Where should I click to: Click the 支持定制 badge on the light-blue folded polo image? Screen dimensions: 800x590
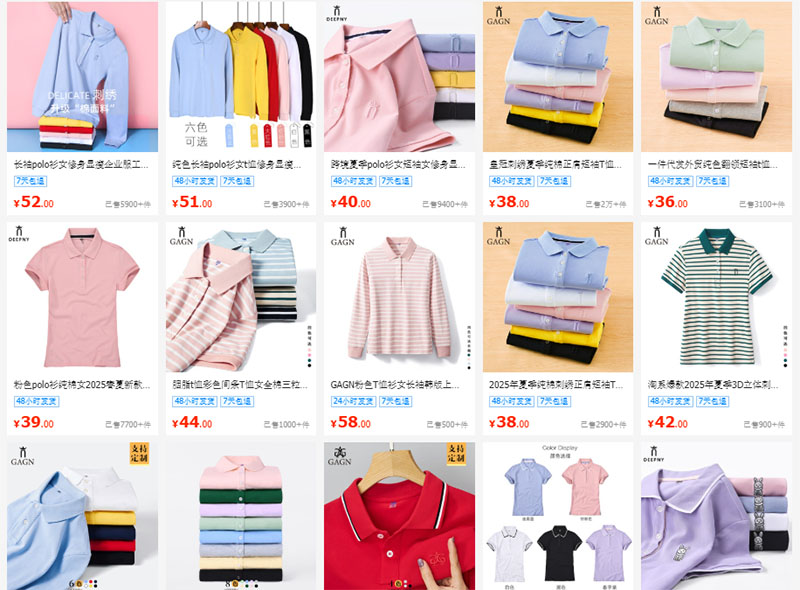click(x=139, y=453)
